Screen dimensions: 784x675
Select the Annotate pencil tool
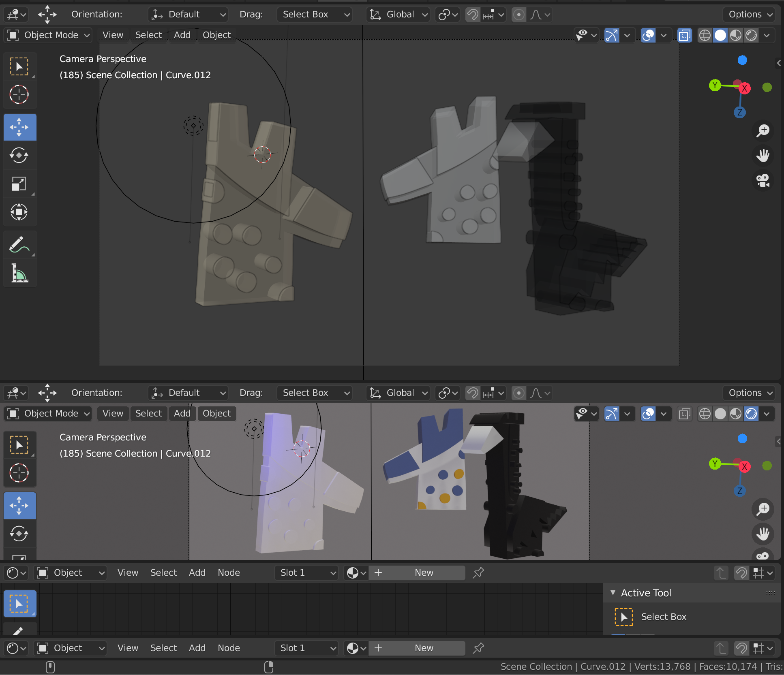tap(19, 245)
